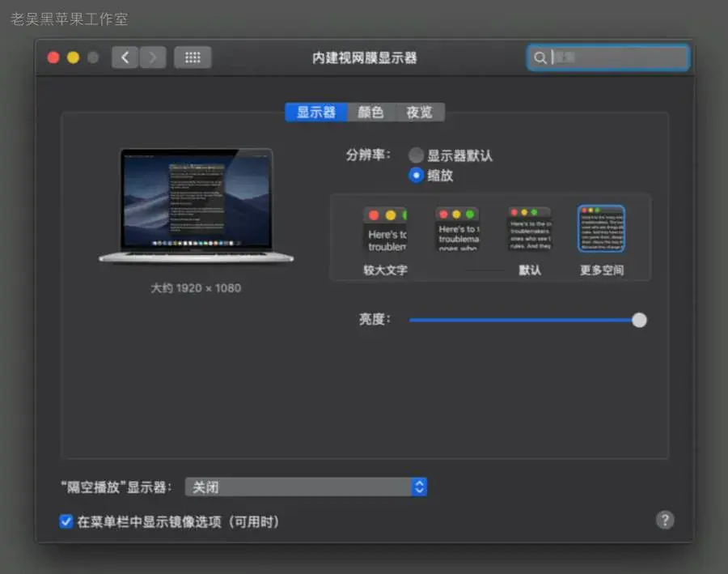Click the MacBook display preview image
This screenshot has height=574, width=728.
197,206
